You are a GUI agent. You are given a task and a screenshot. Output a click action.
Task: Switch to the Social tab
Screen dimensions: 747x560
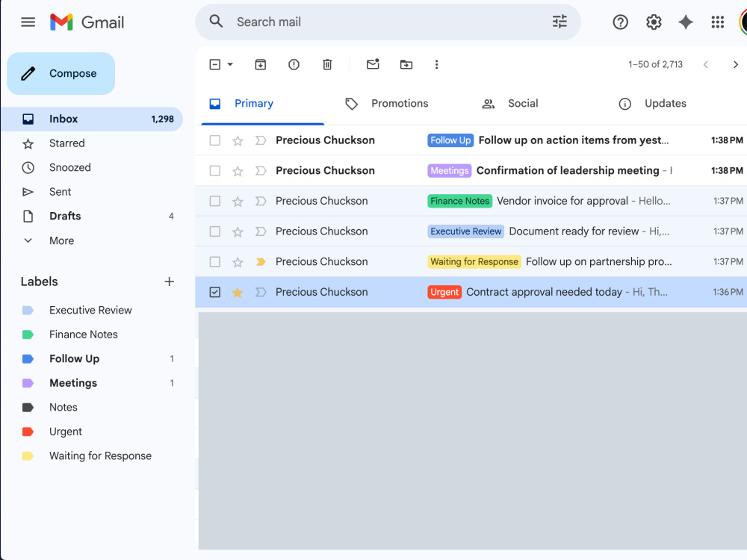pyautogui.click(x=522, y=103)
